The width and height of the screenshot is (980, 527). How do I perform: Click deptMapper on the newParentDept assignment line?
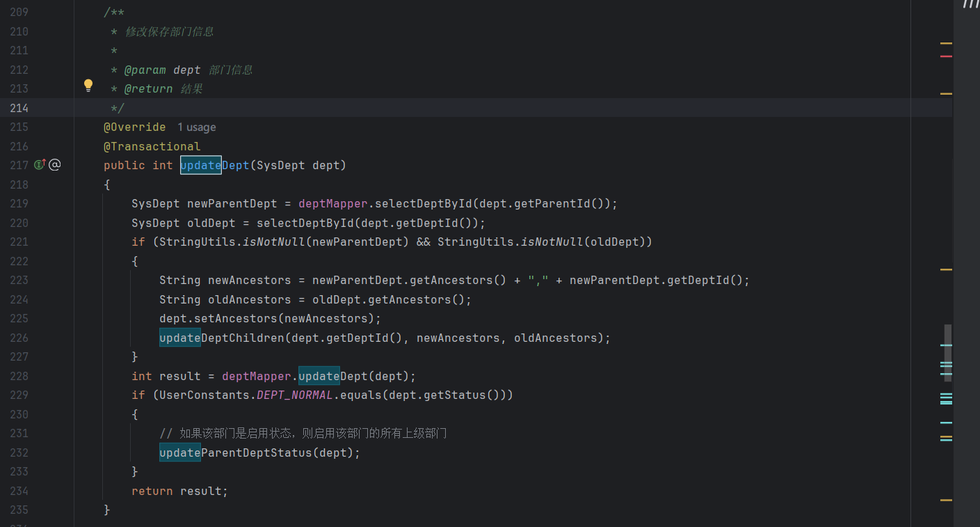click(333, 203)
